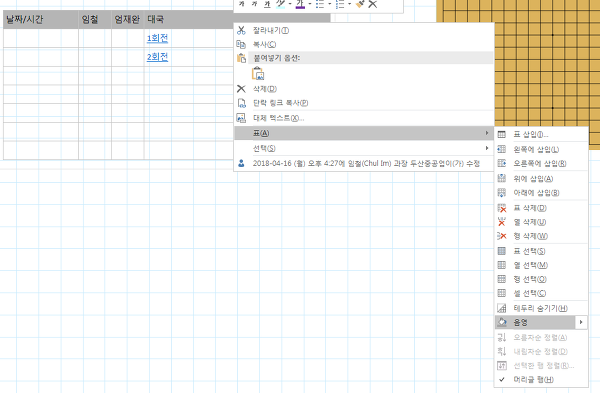Click the cut scissors icon (잘라내기)
Viewport: 600px width, 393px height.
click(241, 30)
